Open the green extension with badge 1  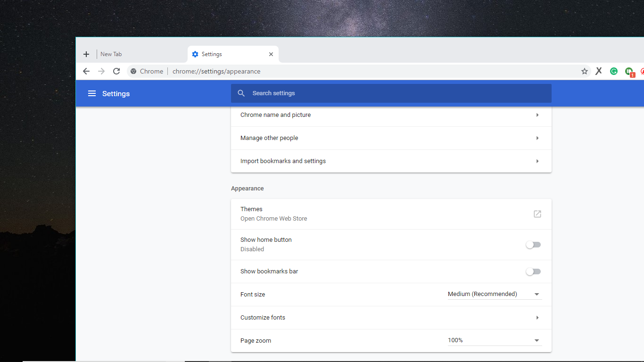coord(629,72)
